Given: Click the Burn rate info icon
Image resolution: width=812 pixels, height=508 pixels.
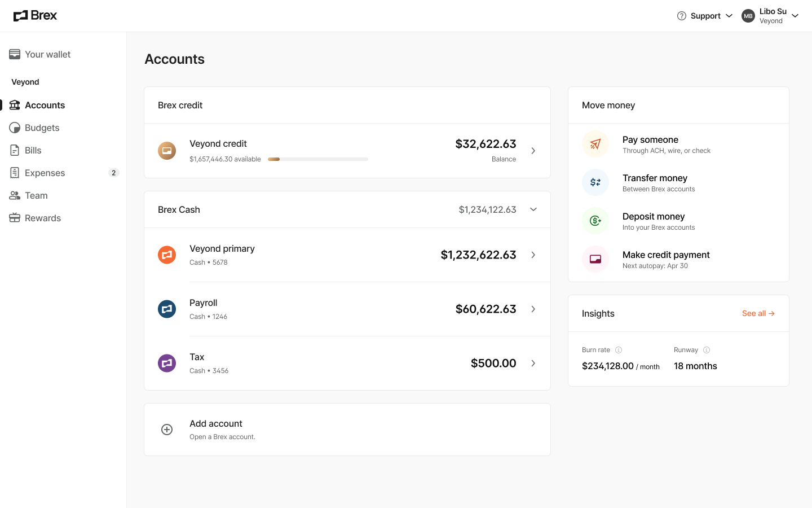Looking at the screenshot, I should click(x=619, y=350).
